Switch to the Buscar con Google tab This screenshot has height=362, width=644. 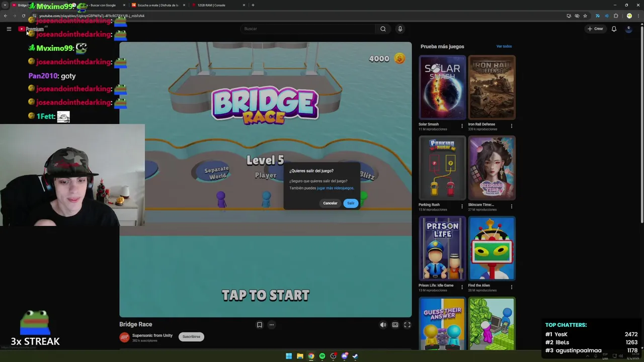[100, 5]
